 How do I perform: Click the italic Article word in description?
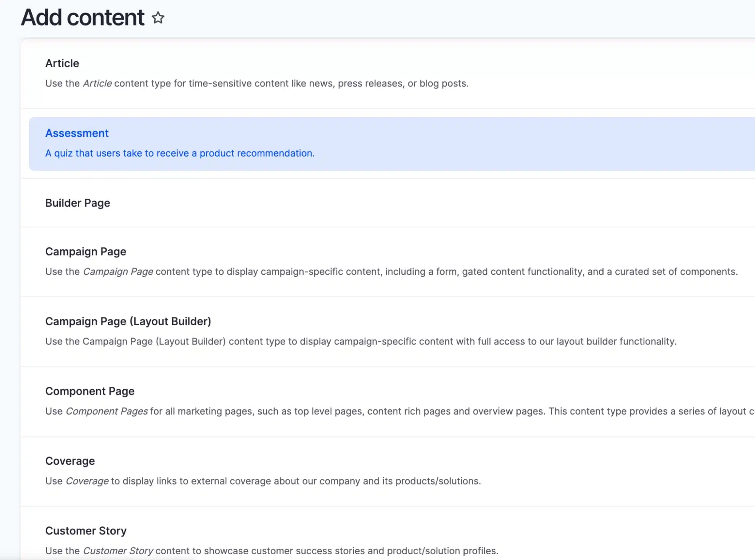pyautogui.click(x=97, y=83)
